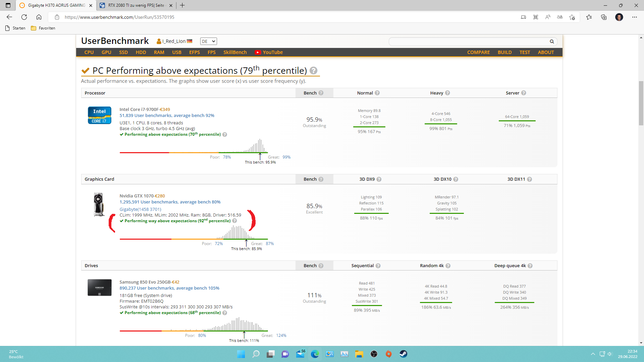Open Samsung 850 Evo 250GB link
This screenshot has width=644, height=362.
[x=145, y=282]
